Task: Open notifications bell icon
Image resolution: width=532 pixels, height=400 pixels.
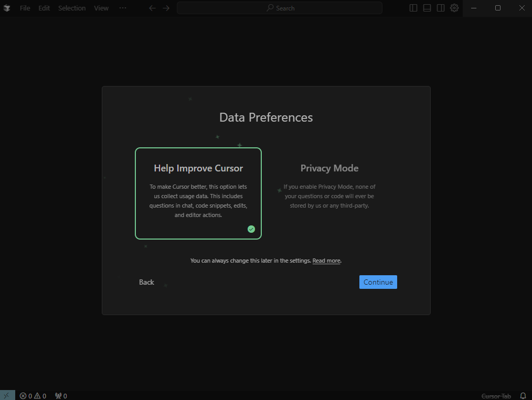Action: (x=523, y=396)
